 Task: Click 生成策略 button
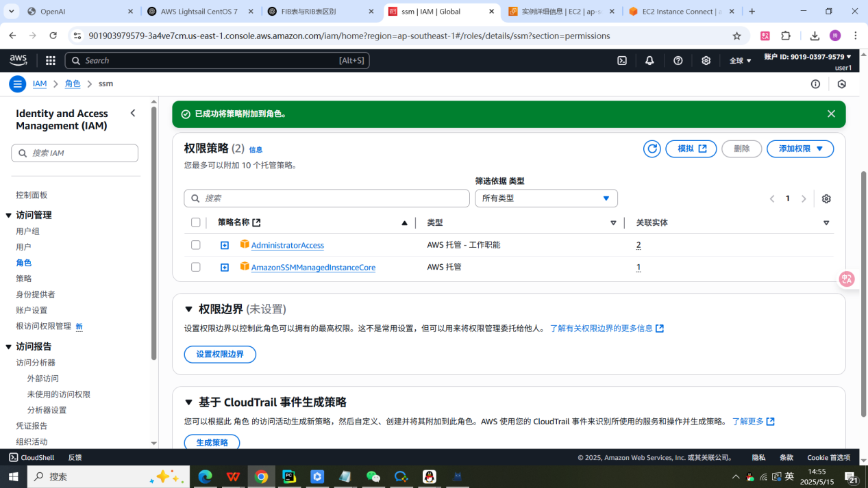pos(212,442)
